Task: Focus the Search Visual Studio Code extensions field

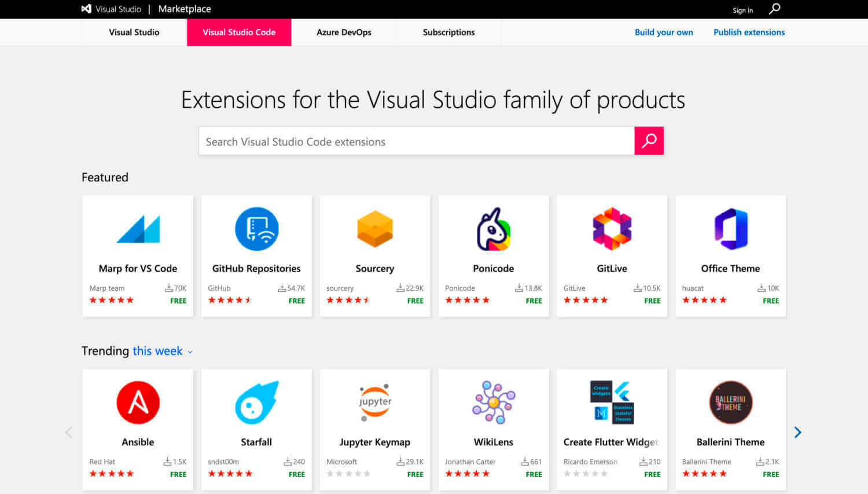Action: click(417, 141)
